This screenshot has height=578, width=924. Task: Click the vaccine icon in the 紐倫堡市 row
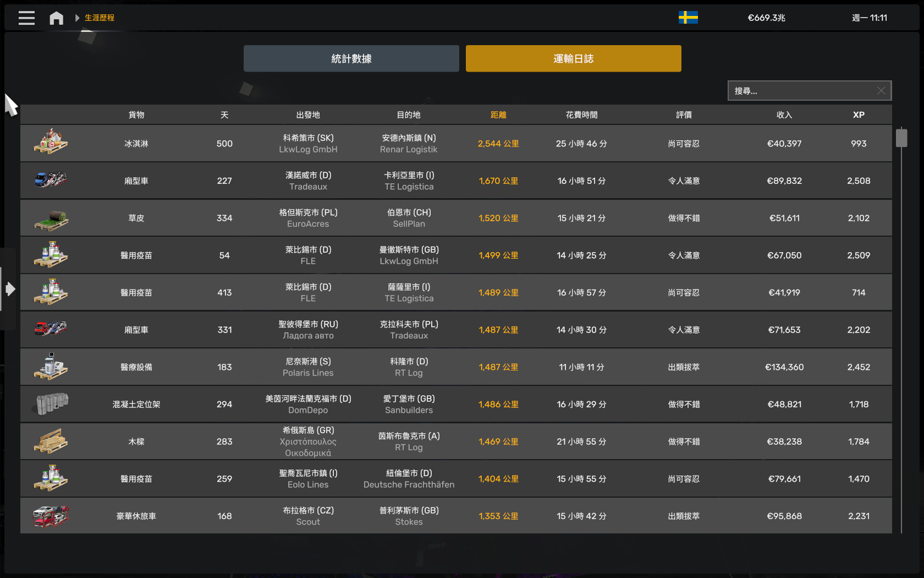tap(51, 478)
